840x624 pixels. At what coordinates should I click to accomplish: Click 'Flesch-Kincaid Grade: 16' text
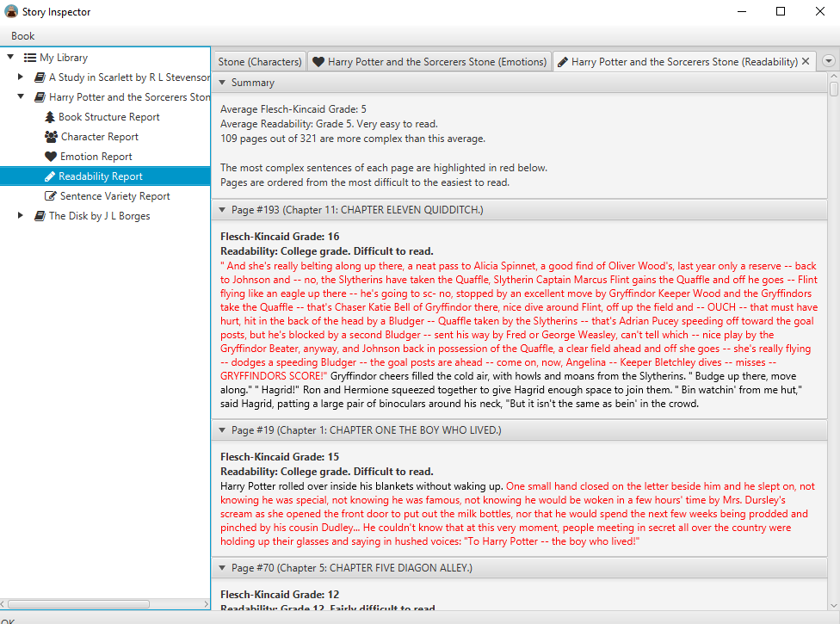tap(280, 236)
